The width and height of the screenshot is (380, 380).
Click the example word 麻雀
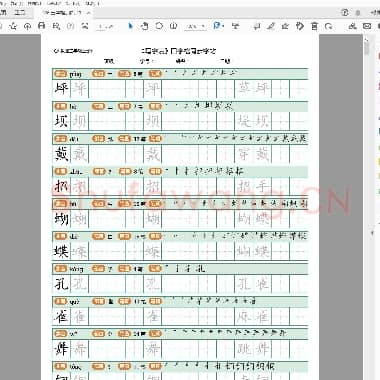pos(253,316)
